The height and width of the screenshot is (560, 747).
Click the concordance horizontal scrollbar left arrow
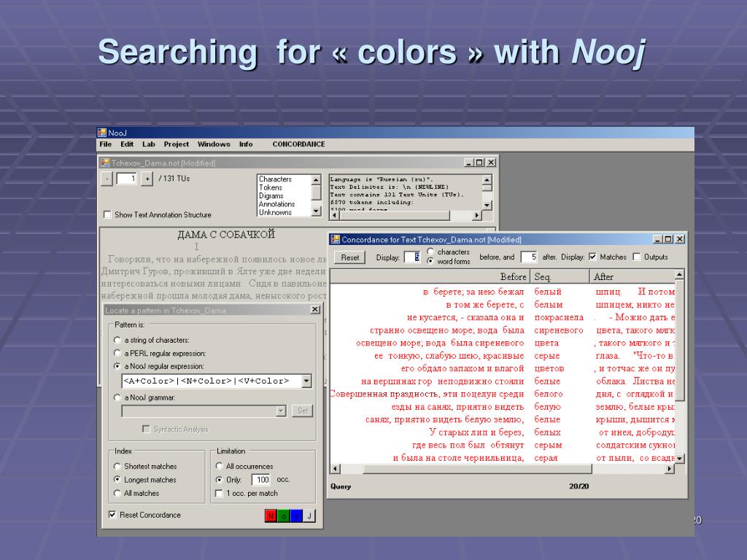click(336, 469)
